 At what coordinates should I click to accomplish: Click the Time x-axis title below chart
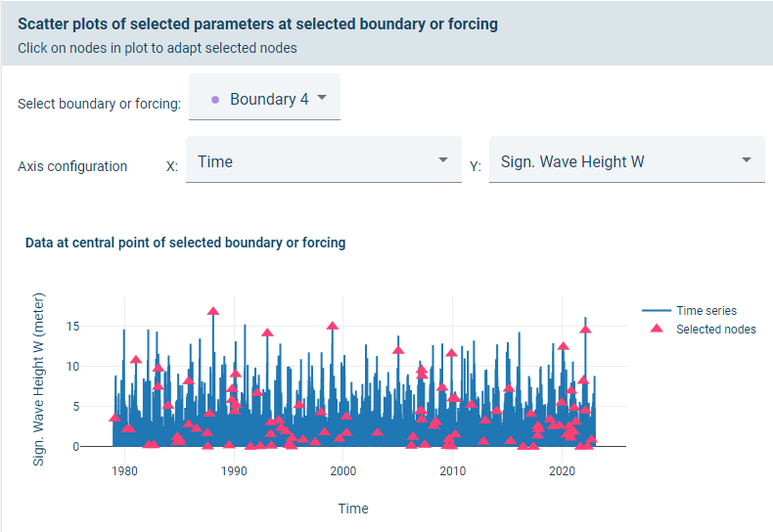coord(353,509)
